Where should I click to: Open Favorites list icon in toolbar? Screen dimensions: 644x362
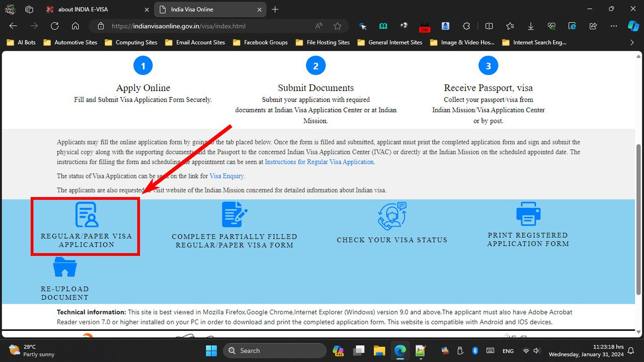pyautogui.click(x=510, y=26)
